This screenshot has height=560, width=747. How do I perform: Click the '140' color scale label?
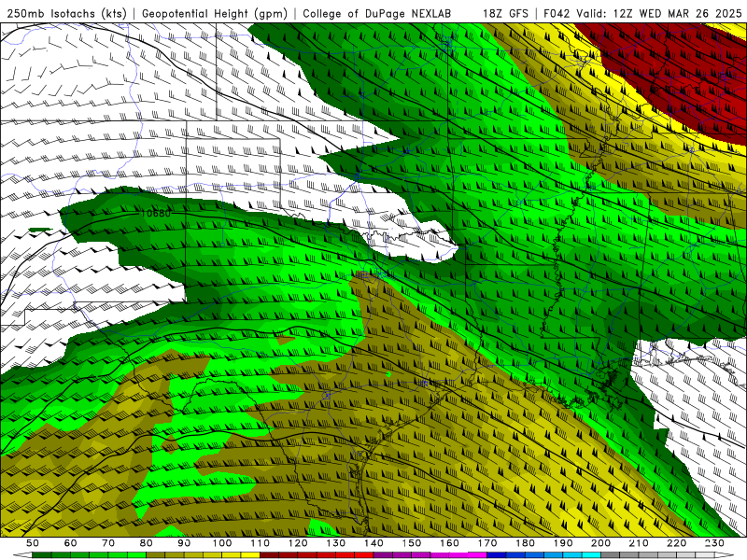tap(373, 543)
